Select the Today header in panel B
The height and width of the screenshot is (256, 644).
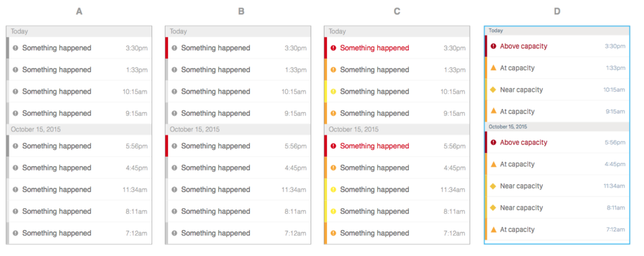pos(178,31)
